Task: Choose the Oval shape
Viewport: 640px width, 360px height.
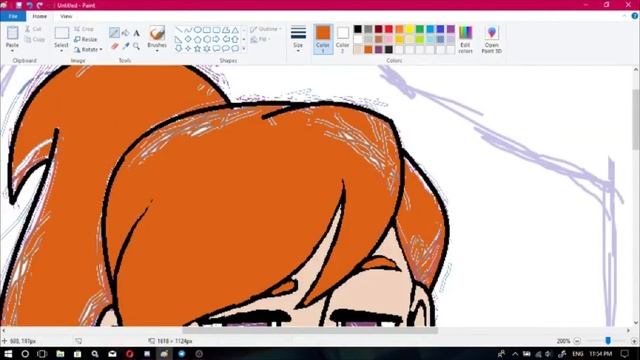Action: 198,30
